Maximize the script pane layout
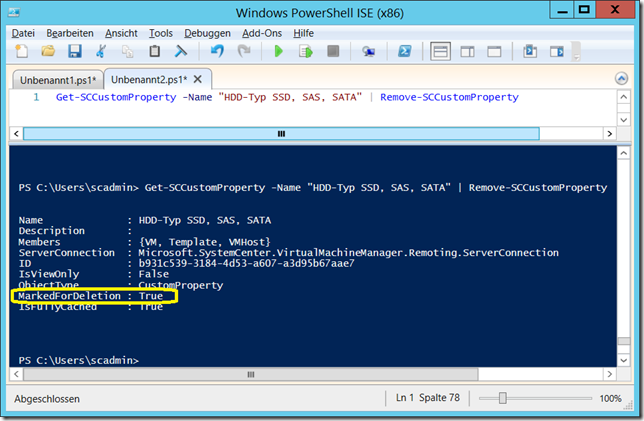The height and width of the screenshot is (421, 644). pos(494,52)
